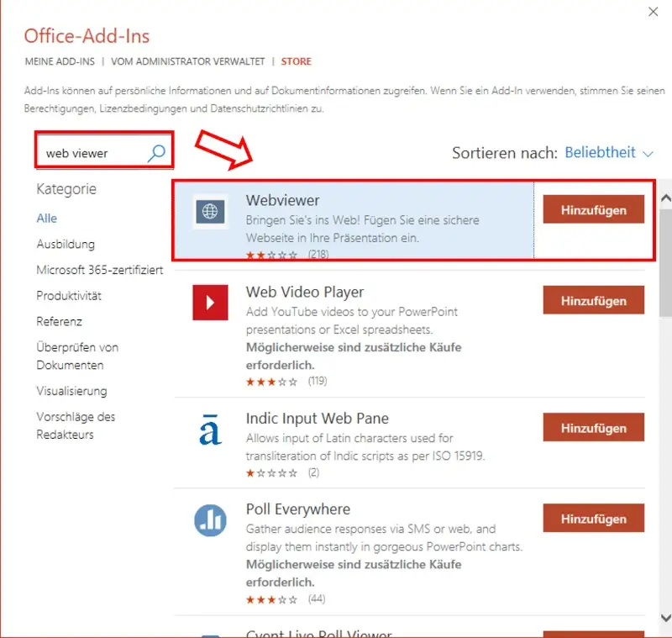Viewport: 672px width, 638px height.
Task: Click the web viewer search field
Action: pos(92,153)
